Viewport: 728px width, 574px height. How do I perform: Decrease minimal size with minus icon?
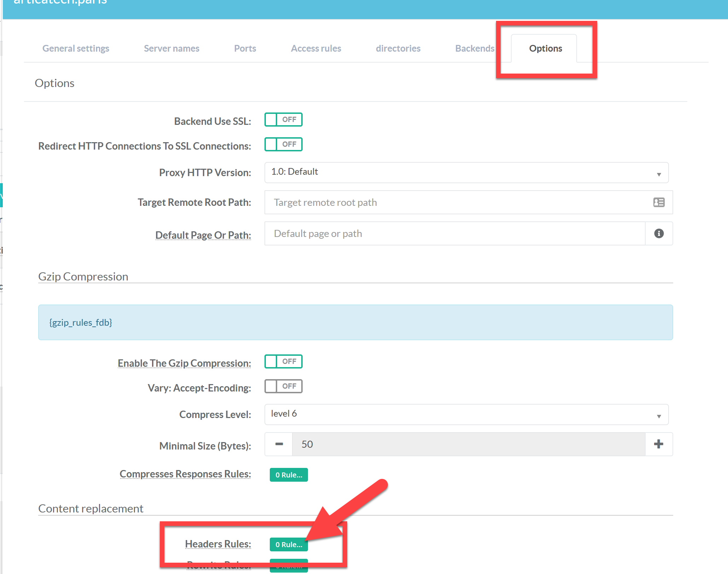pyautogui.click(x=279, y=444)
